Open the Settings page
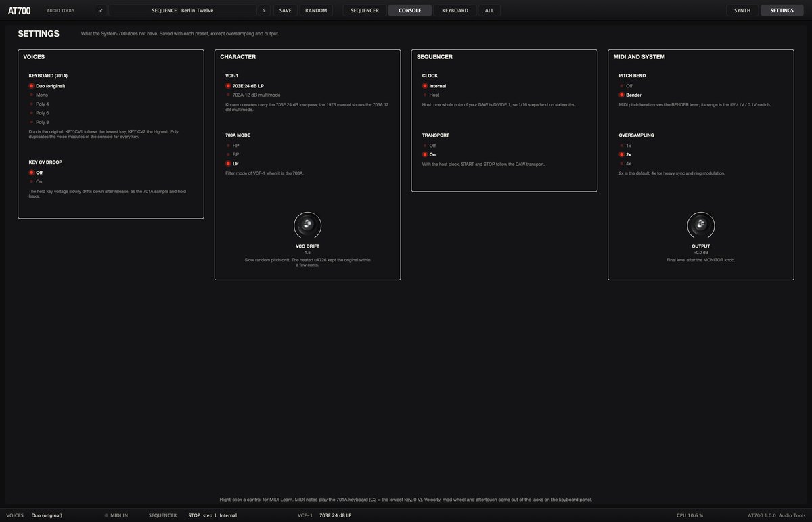The image size is (812, 522). [x=782, y=10]
